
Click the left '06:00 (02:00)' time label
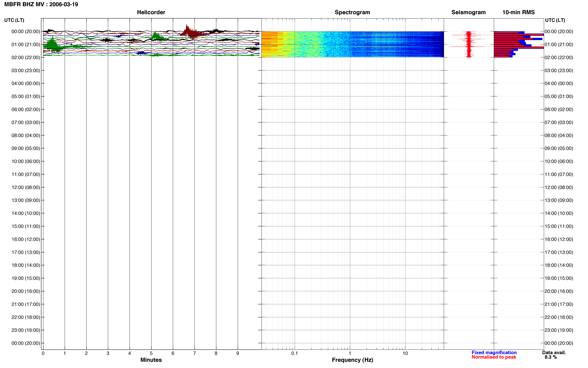[x=26, y=109]
